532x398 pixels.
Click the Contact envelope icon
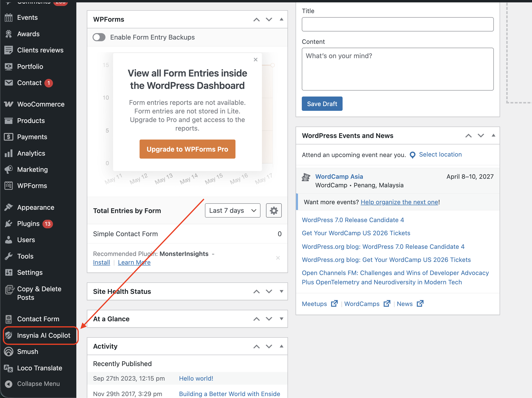click(x=9, y=83)
